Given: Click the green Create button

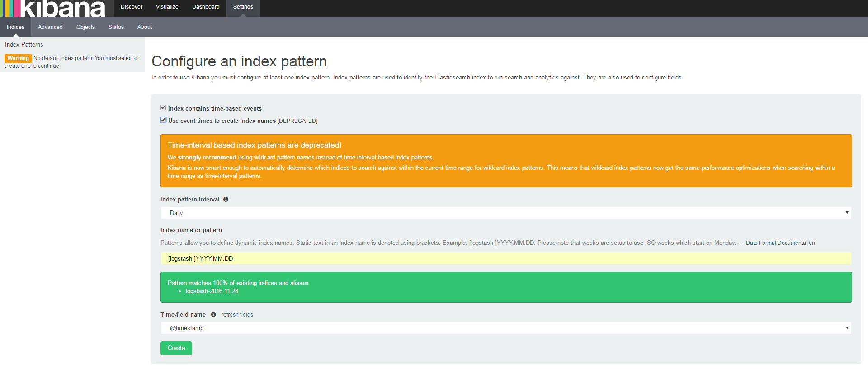Looking at the screenshot, I should pos(176,348).
